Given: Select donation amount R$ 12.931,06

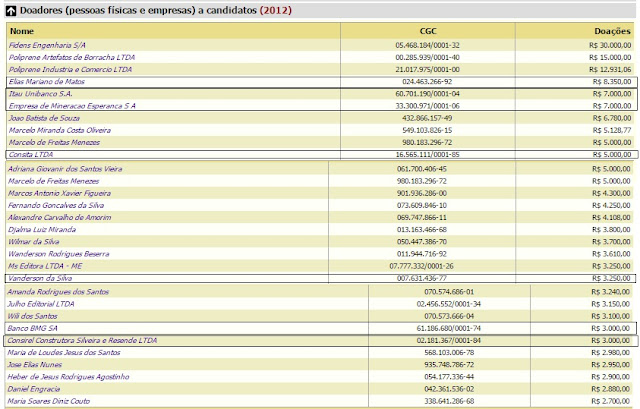Looking at the screenshot, I should [611, 69].
